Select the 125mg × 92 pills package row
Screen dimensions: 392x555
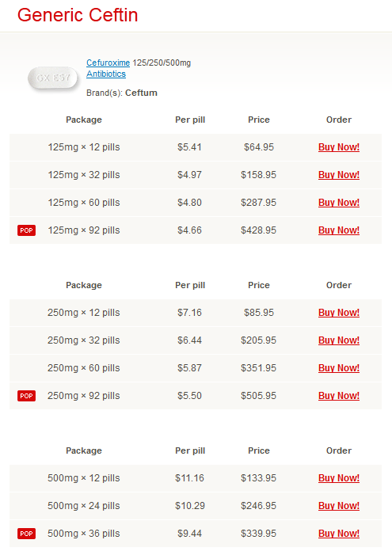pyautogui.click(x=196, y=230)
